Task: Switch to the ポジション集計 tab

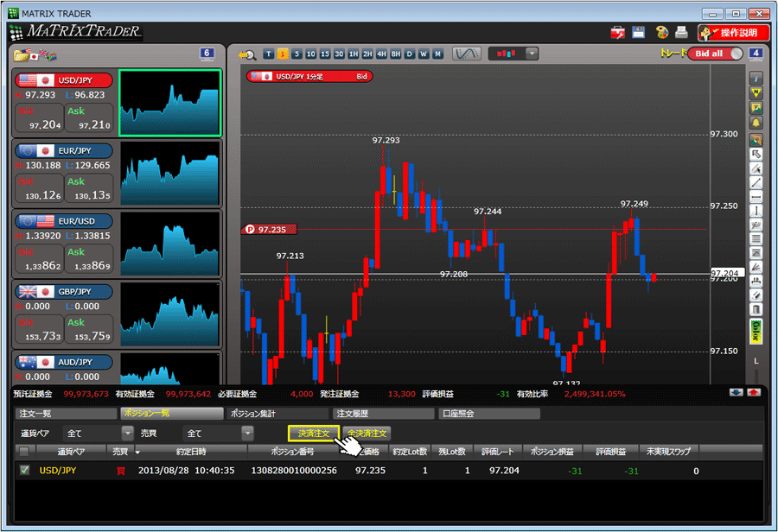Action: (277, 414)
